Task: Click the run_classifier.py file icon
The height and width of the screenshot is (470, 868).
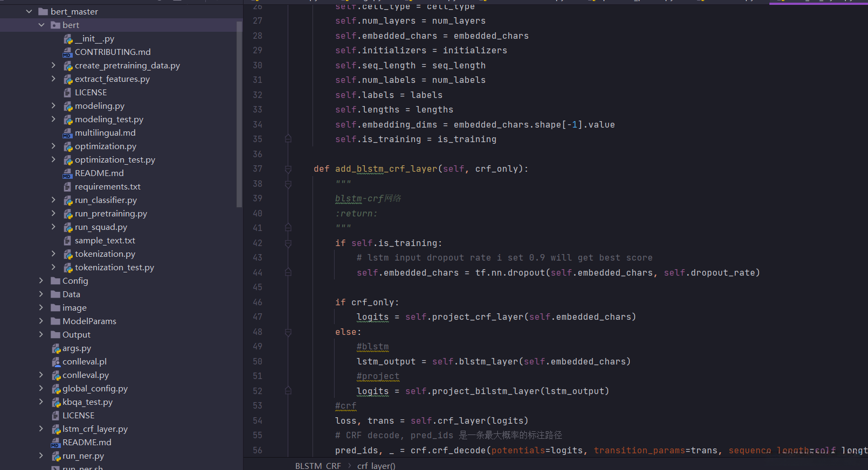Action: [68, 200]
